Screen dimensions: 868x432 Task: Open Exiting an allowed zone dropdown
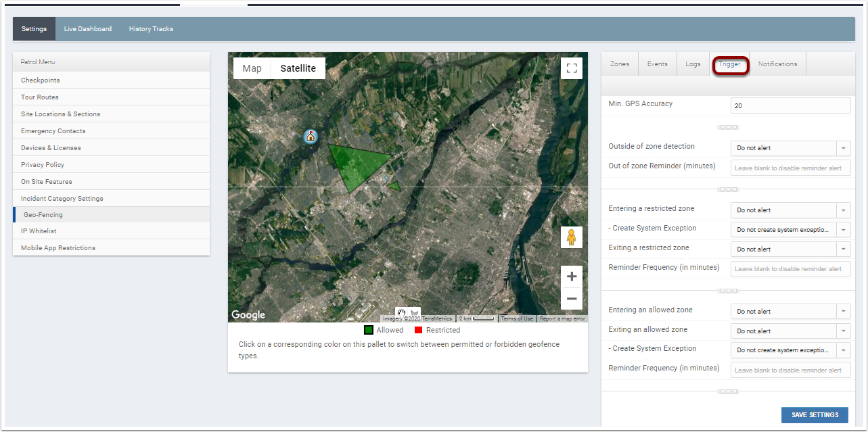coord(790,331)
